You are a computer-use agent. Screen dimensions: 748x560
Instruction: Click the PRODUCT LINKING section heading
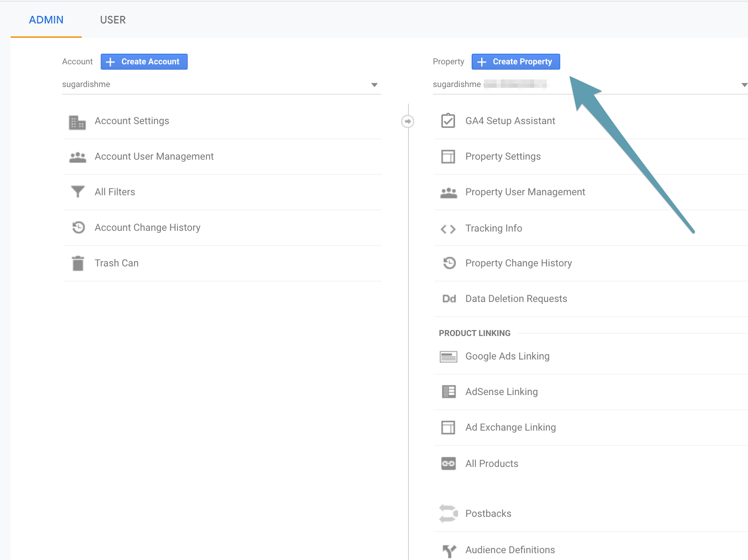point(475,333)
